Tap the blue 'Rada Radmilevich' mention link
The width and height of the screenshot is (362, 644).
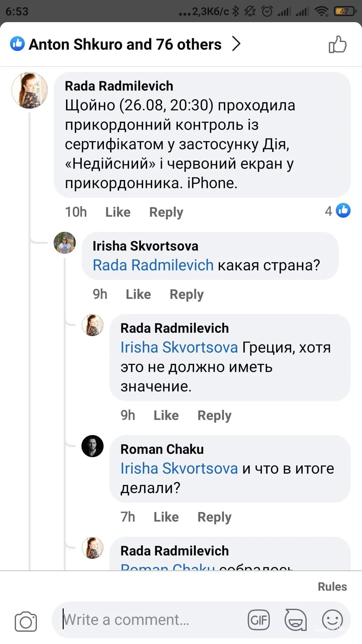point(153,265)
